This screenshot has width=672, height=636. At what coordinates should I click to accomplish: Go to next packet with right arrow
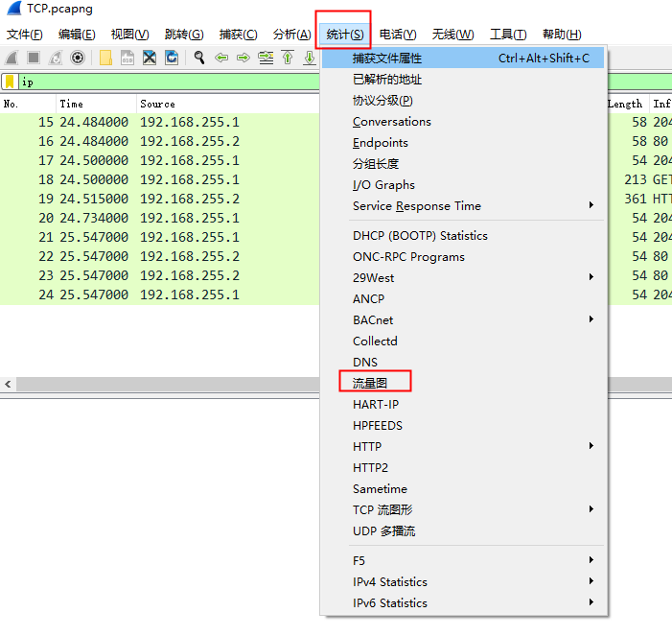click(x=243, y=58)
